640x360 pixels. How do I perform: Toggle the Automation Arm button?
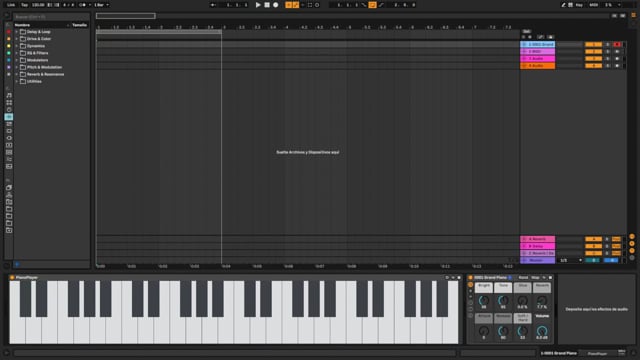(296, 5)
